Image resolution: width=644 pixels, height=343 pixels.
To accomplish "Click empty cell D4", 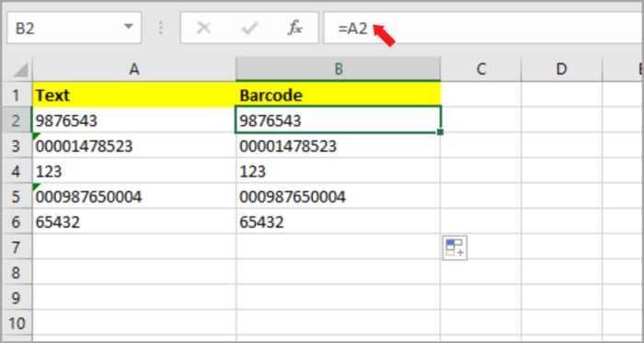I will click(561, 171).
